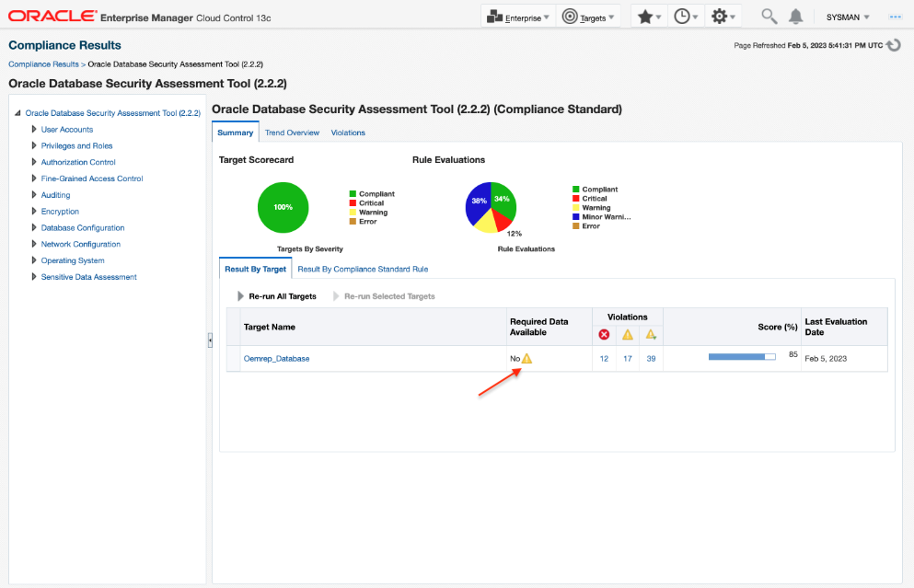Click the Last Evaluation Date column header
This screenshot has width=914, height=588.
coord(844,327)
